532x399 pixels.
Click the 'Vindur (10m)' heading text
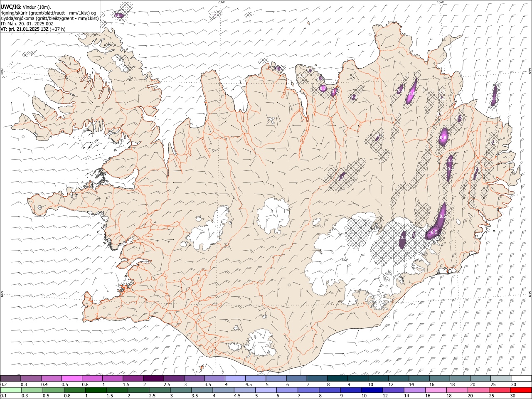[x=37, y=7]
